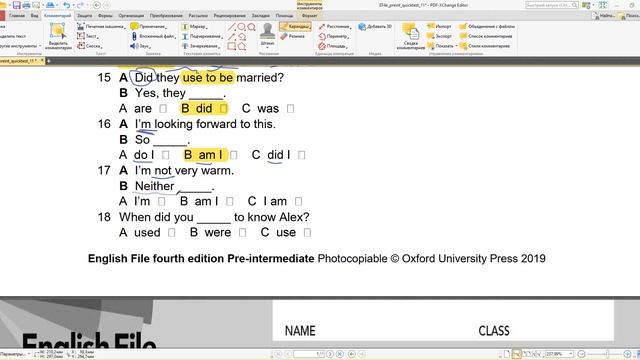Open the Формат ribbon tab
This screenshot has width=640, height=360.
pyautogui.click(x=309, y=16)
